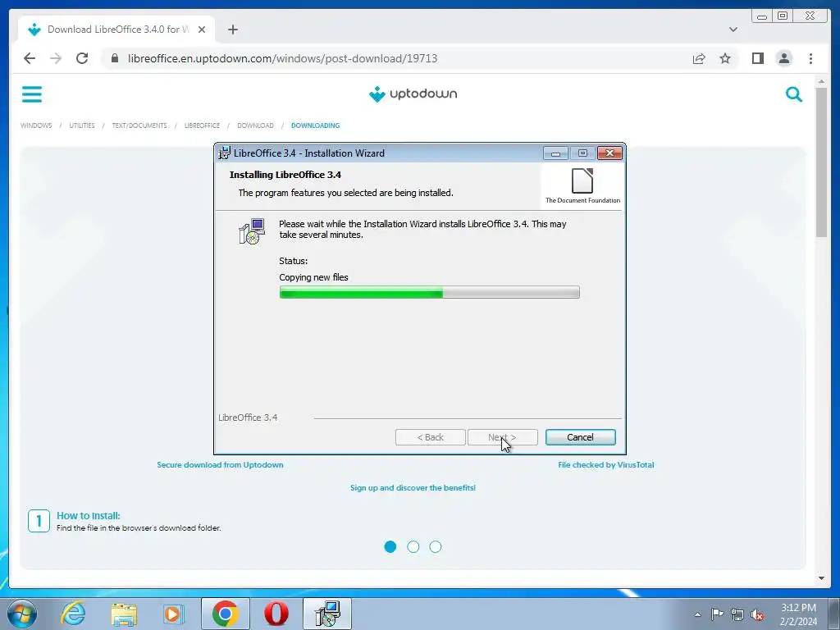This screenshot has width=840, height=630.
Task: Open Action Center flag icon
Action: (717, 614)
